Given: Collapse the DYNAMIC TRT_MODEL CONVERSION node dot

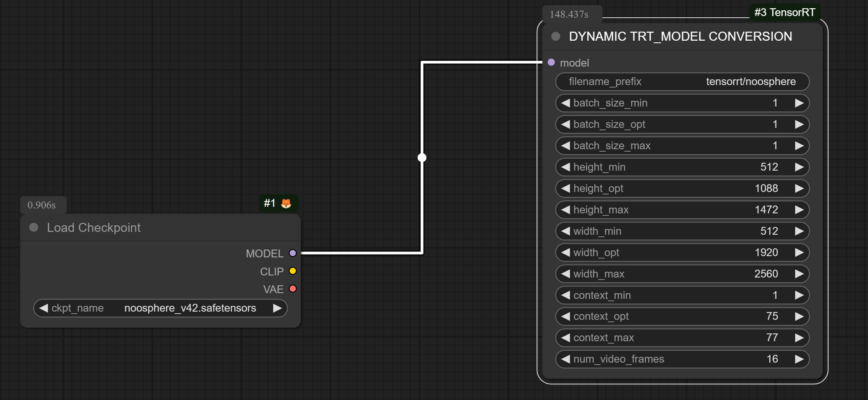Looking at the screenshot, I should tap(556, 36).
